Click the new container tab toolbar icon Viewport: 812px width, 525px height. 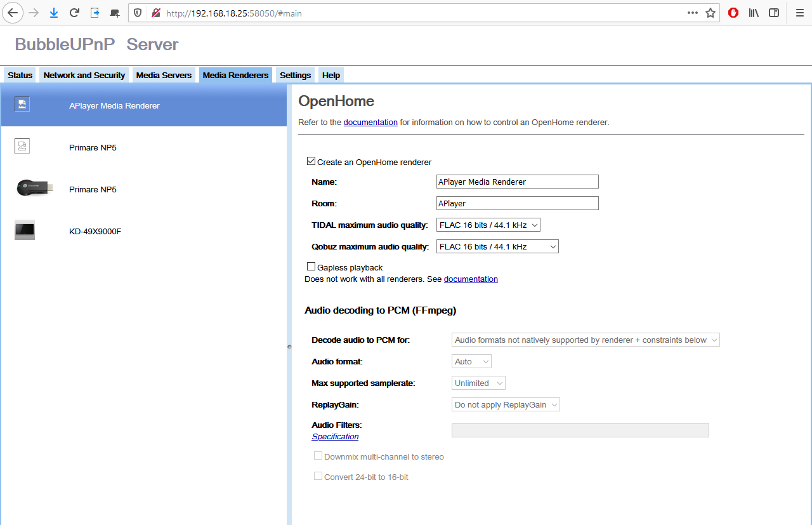click(x=115, y=13)
